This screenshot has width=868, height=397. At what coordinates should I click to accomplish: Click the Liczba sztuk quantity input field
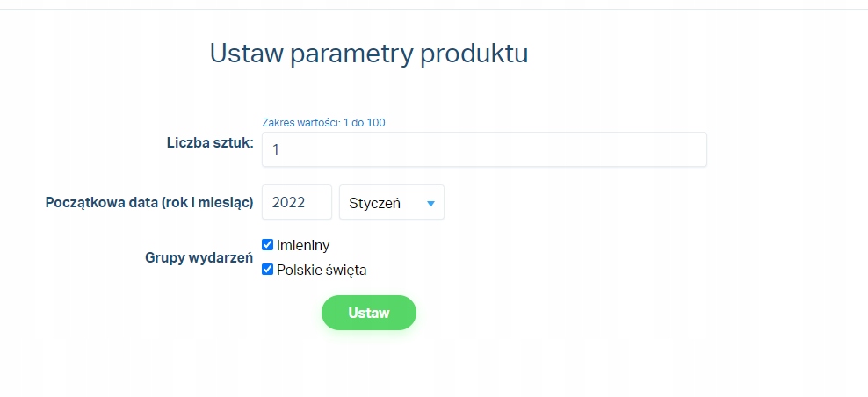[483, 149]
